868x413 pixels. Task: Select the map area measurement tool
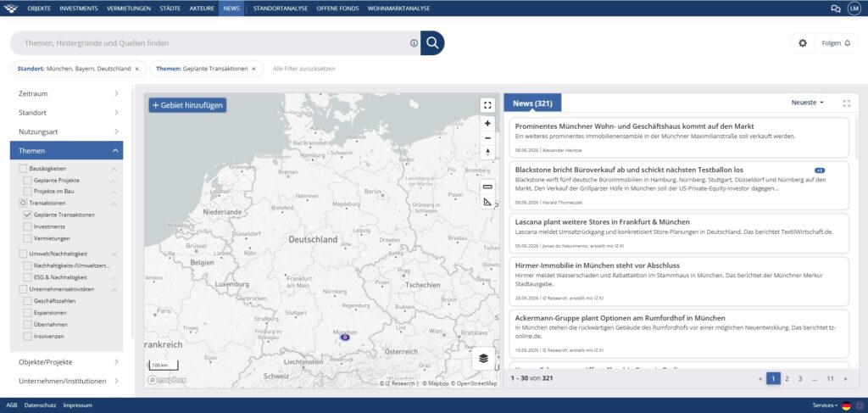coord(487,202)
